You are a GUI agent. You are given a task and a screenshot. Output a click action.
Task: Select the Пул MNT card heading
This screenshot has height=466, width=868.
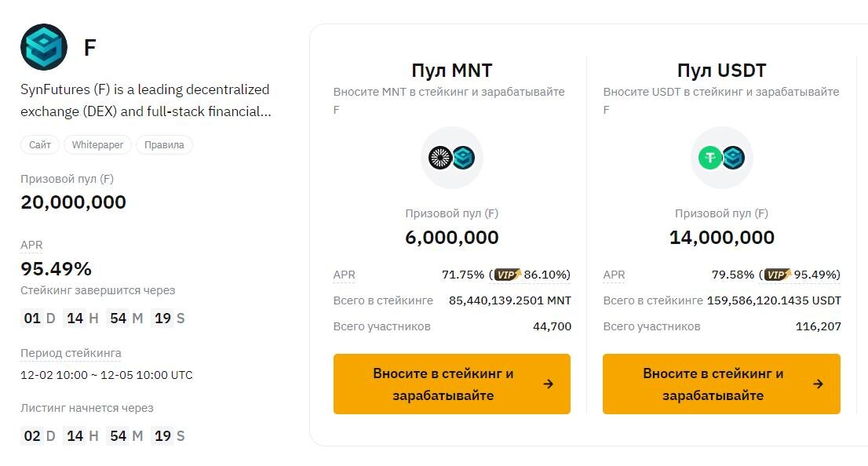pyautogui.click(x=452, y=70)
